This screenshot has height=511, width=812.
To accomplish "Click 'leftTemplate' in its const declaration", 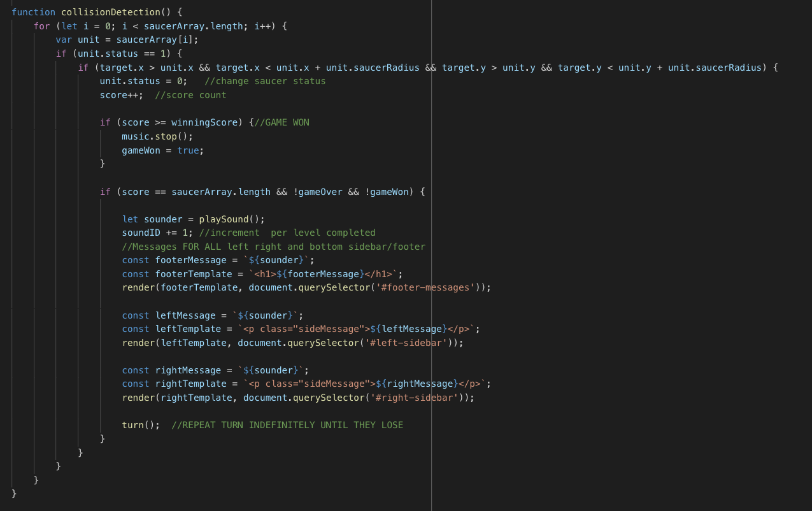I will 188,329.
